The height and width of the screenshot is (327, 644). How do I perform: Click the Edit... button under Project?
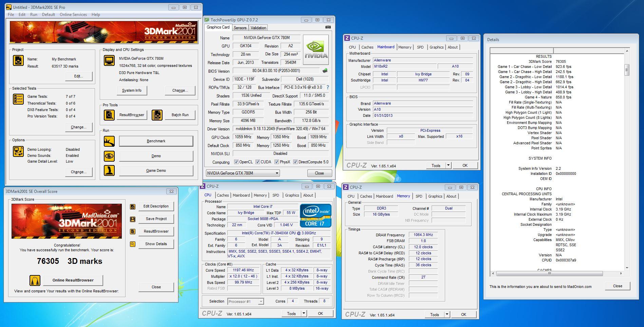79,76
